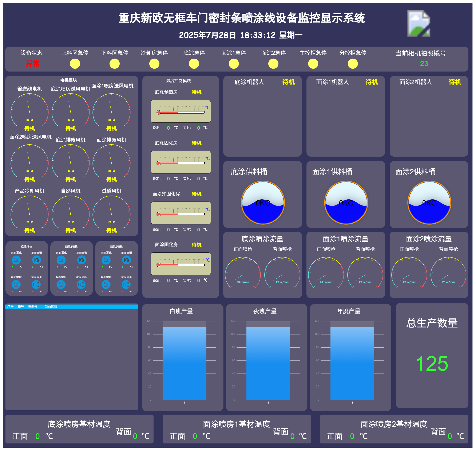Click the 底涂急停 yellow indicator light
476x451 pixels.
click(194, 64)
